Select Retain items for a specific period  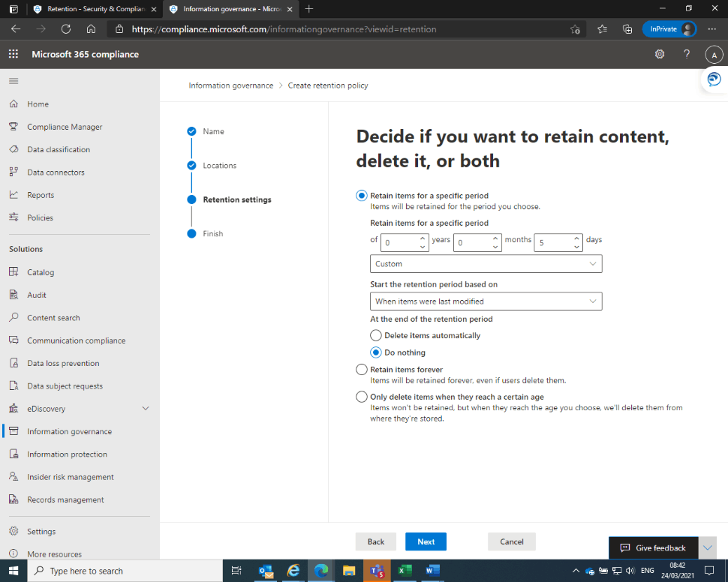click(x=362, y=196)
